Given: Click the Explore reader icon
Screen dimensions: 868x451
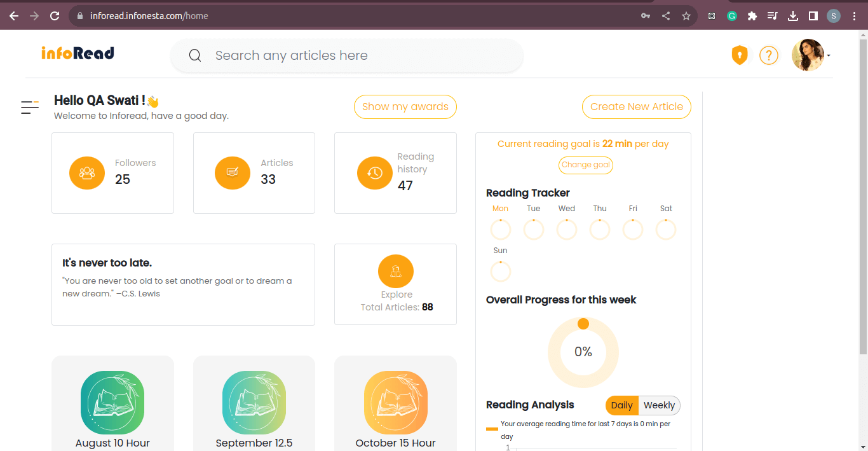Looking at the screenshot, I should click(396, 271).
